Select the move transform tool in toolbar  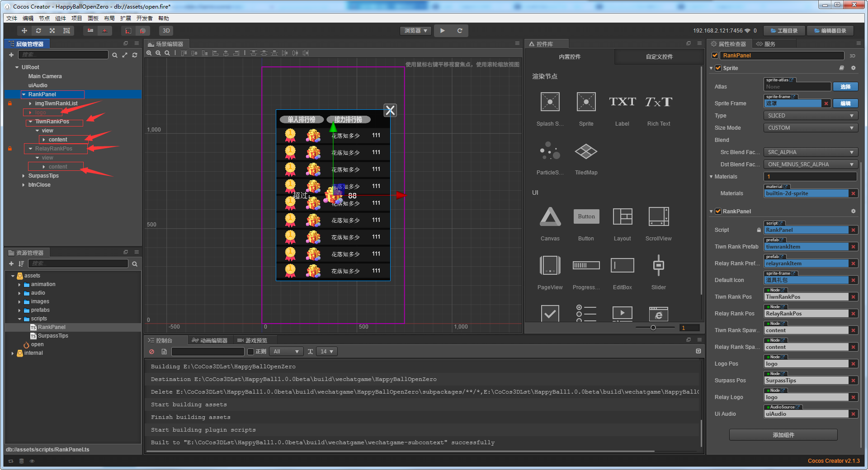click(24, 31)
